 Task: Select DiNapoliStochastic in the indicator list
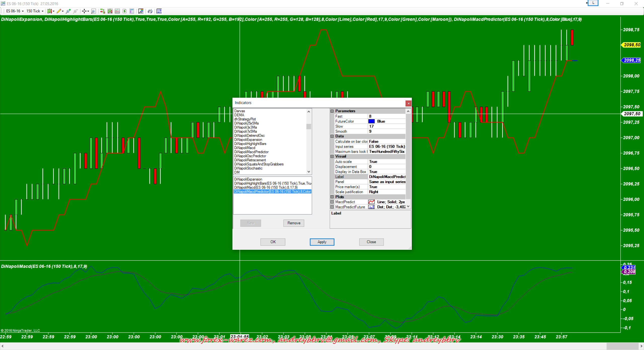(x=248, y=168)
